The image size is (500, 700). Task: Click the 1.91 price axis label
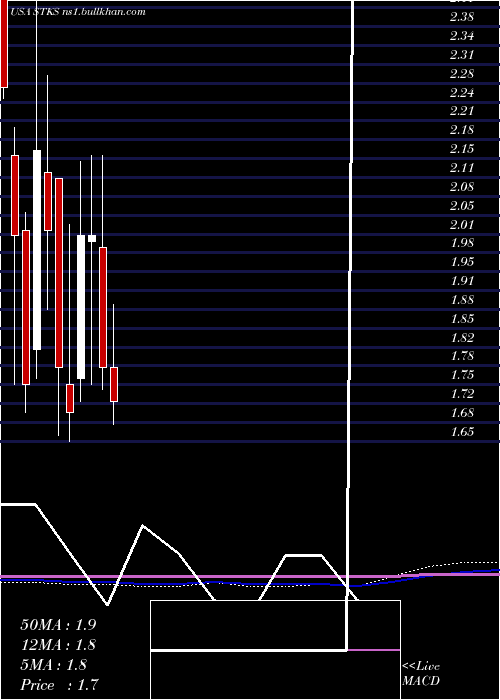pyautogui.click(x=462, y=281)
